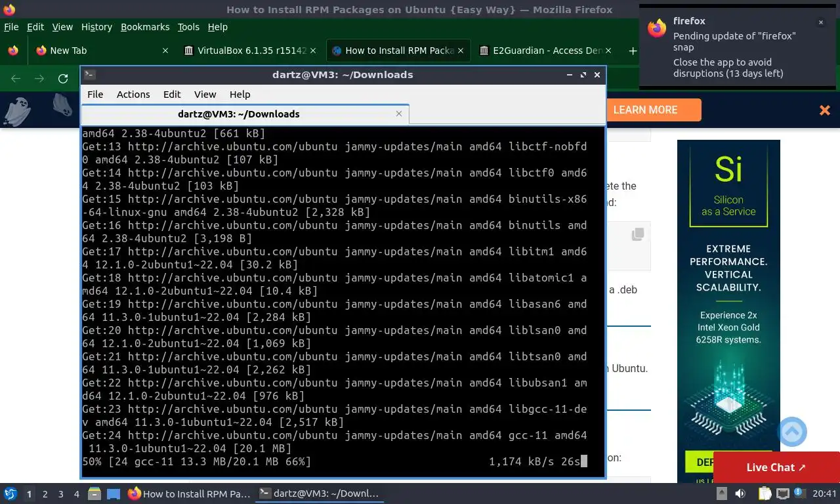Image resolution: width=840 pixels, height=504 pixels.
Task: Open Firefox Edit menu
Action: 35,27
